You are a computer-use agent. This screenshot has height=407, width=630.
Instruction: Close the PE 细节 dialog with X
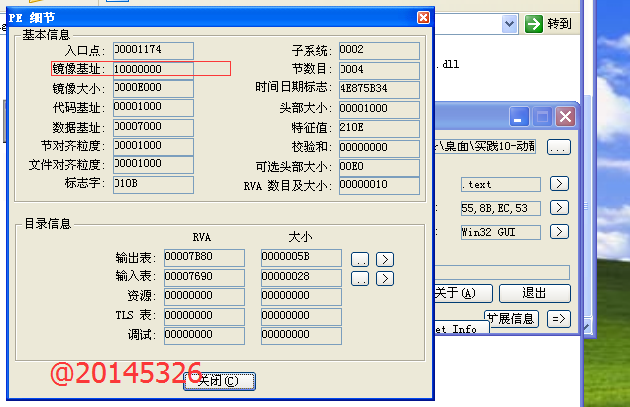(423, 17)
